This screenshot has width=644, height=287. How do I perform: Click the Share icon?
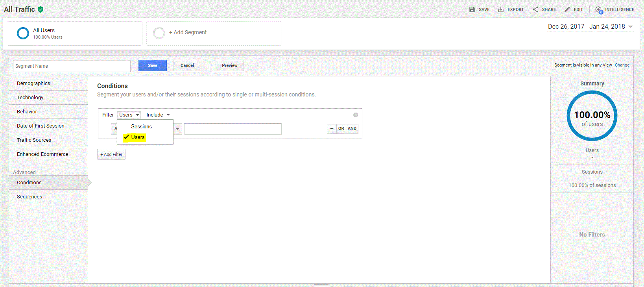[x=535, y=9]
